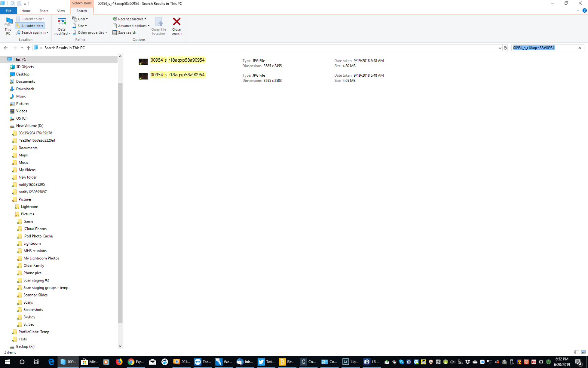Open the MHS reunions folder

pos(35,251)
